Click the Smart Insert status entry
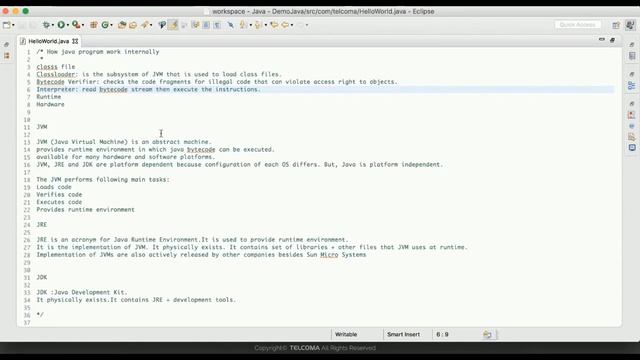640x360 pixels. pos(403,334)
